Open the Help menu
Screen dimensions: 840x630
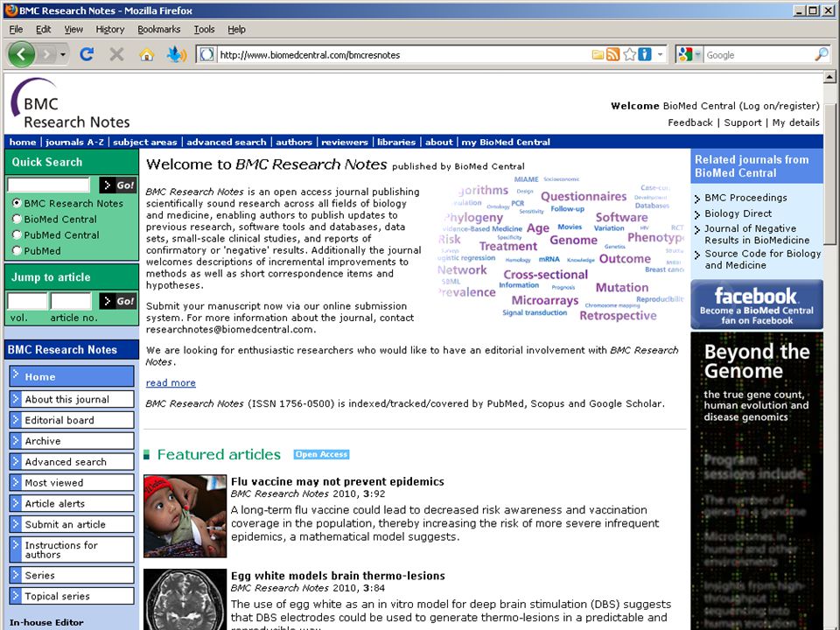coord(236,30)
